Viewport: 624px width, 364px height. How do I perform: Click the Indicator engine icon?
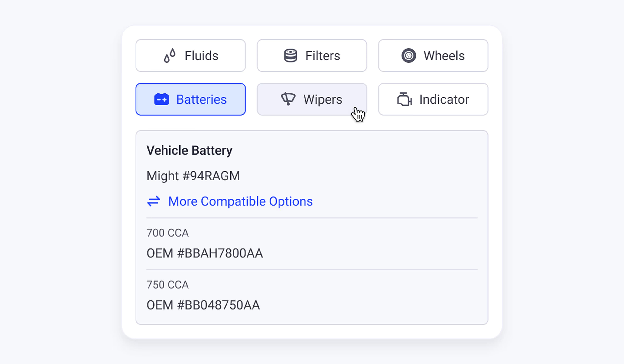[x=404, y=99]
